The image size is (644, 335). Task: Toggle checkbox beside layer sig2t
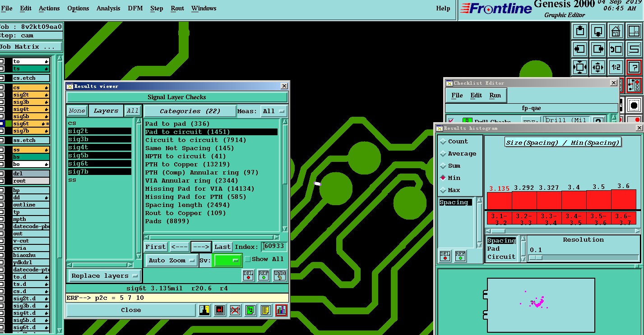coord(2,95)
